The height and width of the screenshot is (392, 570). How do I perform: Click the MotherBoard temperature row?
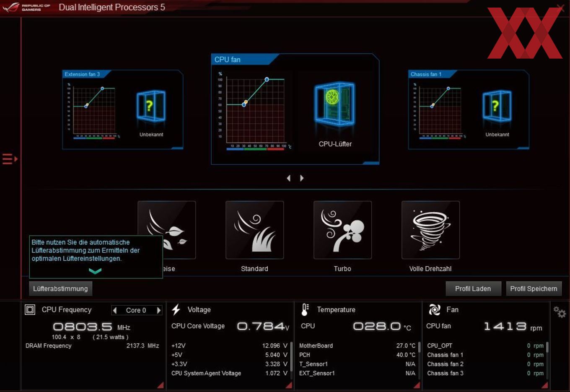tap(357, 346)
